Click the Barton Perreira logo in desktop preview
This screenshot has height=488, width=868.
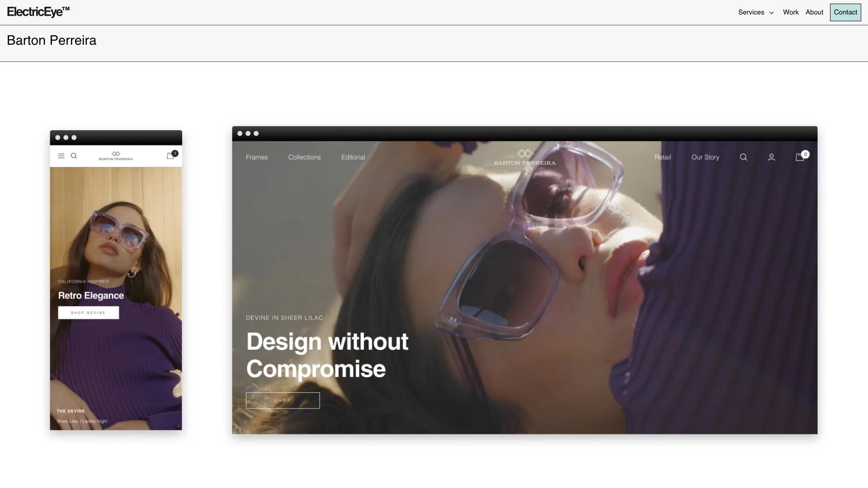[x=525, y=157]
